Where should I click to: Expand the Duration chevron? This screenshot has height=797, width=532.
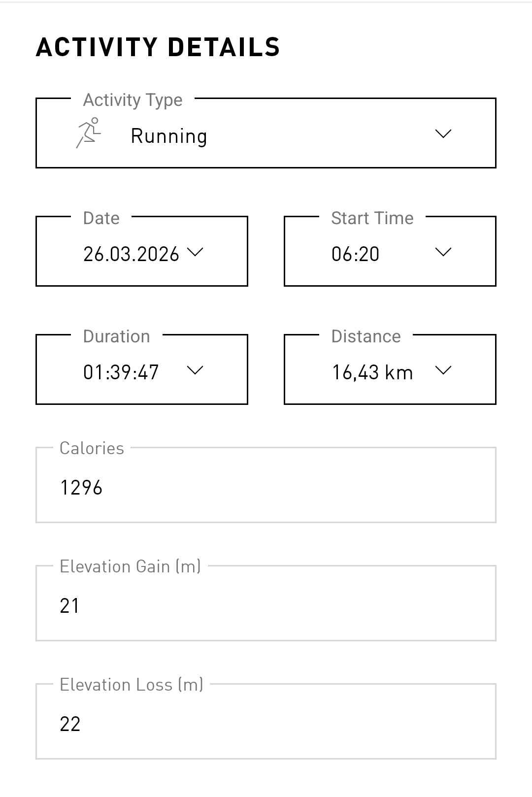click(x=195, y=370)
